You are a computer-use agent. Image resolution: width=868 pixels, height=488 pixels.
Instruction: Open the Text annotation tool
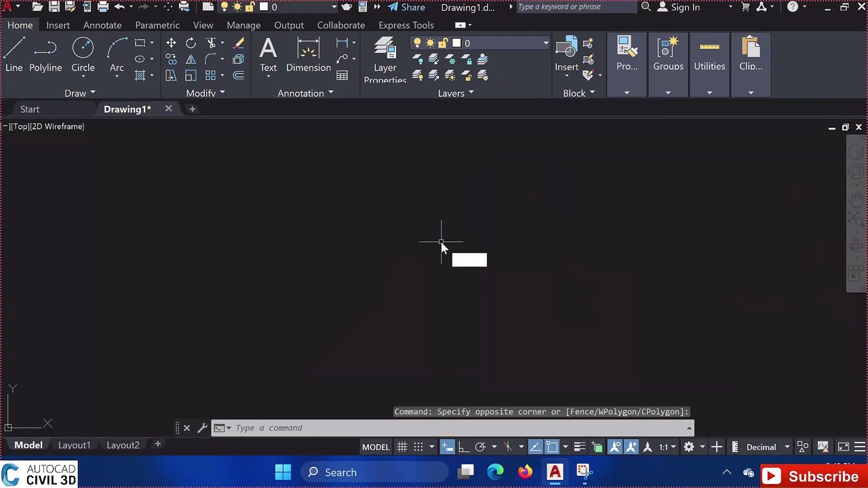pyautogui.click(x=268, y=54)
